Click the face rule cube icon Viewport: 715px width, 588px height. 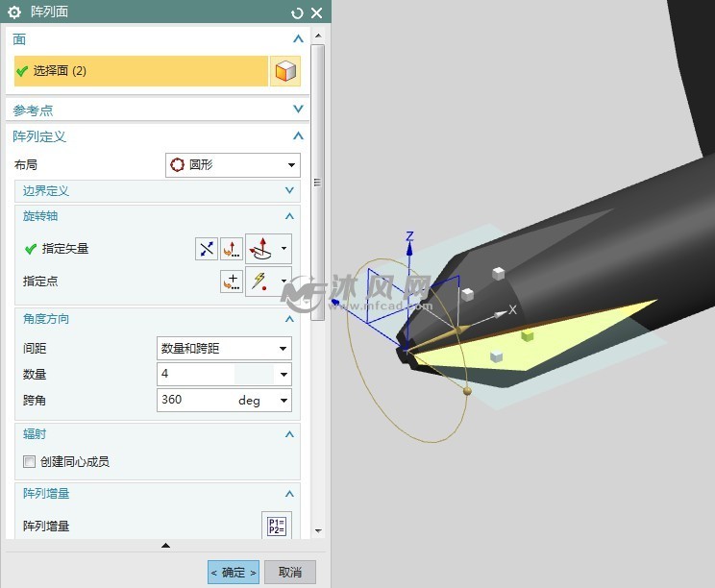coord(285,71)
